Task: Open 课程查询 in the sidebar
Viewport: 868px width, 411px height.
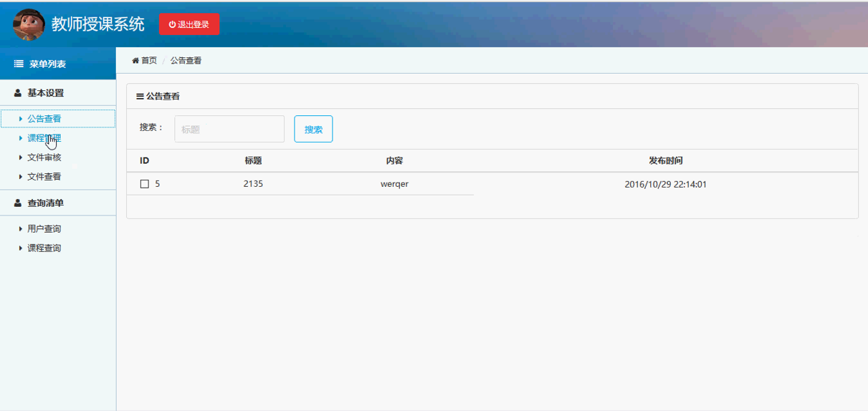Action: pyautogui.click(x=44, y=248)
